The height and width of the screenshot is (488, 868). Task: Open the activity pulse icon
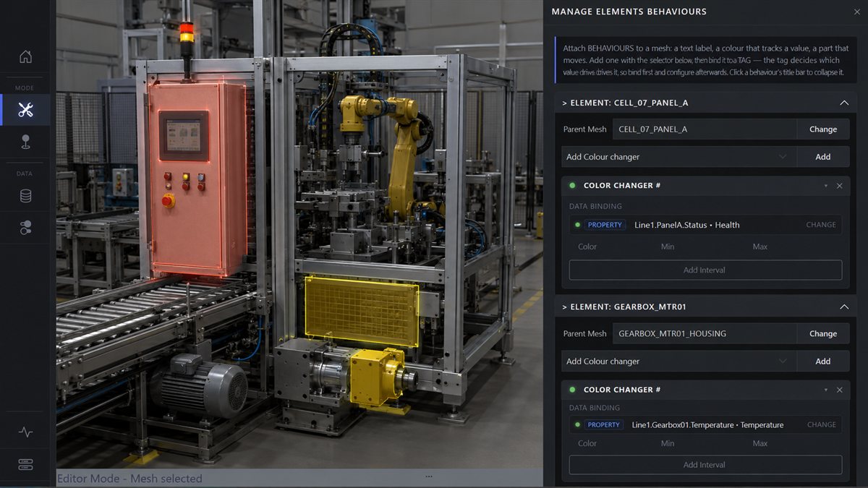tap(25, 432)
